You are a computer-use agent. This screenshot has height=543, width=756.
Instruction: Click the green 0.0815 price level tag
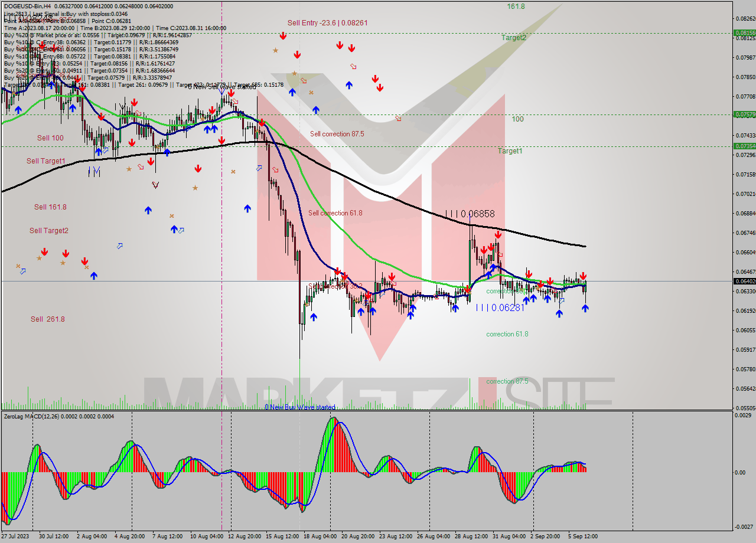coord(744,33)
